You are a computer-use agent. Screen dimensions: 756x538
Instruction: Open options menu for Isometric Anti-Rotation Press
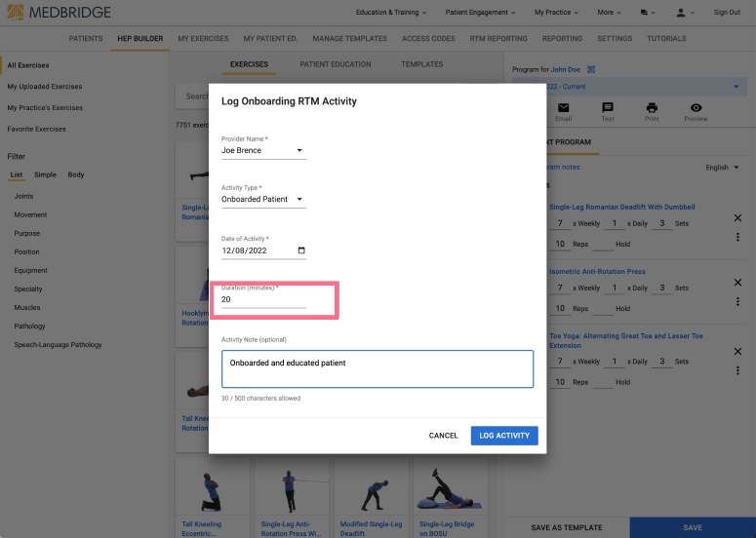tap(737, 301)
